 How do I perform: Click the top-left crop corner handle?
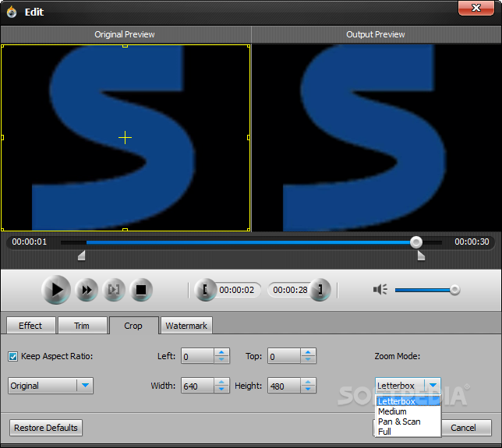pos(2,47)
